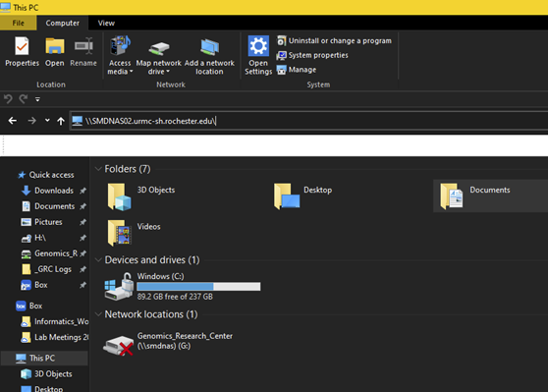Screen dimensions: 548x392
Task: Open Map network drive dropdown
Action: (x=159, y=55)
